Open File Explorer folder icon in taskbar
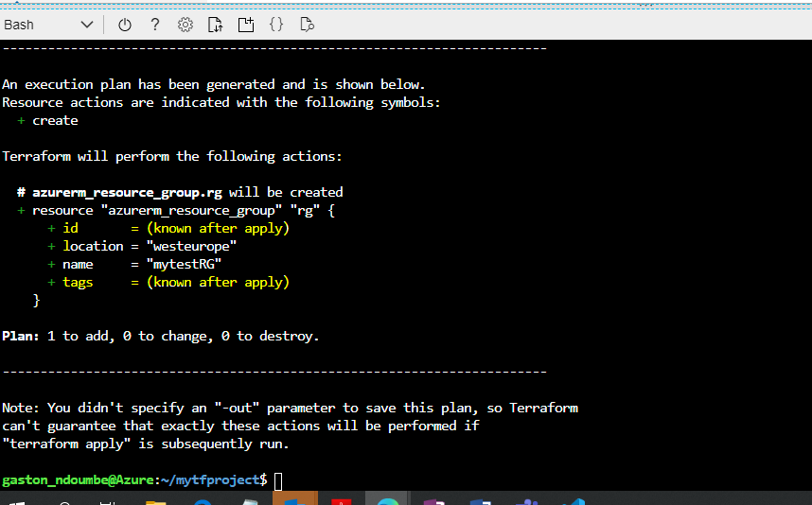The width and height of the screenshot is (812, 505). coord(155,502)
